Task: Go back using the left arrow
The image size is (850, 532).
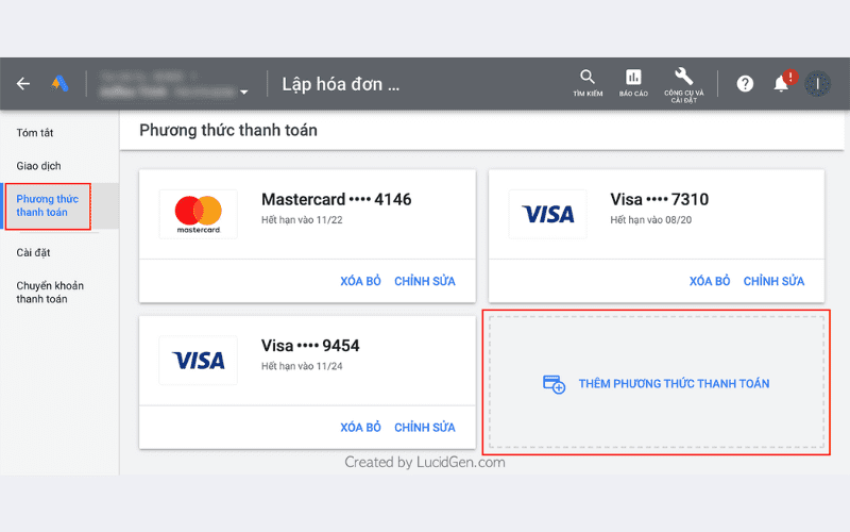Action: pos(23,84)
